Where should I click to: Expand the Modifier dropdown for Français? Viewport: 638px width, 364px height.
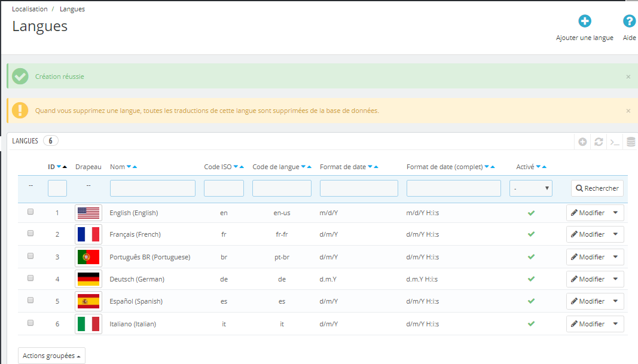pos(616,234)
